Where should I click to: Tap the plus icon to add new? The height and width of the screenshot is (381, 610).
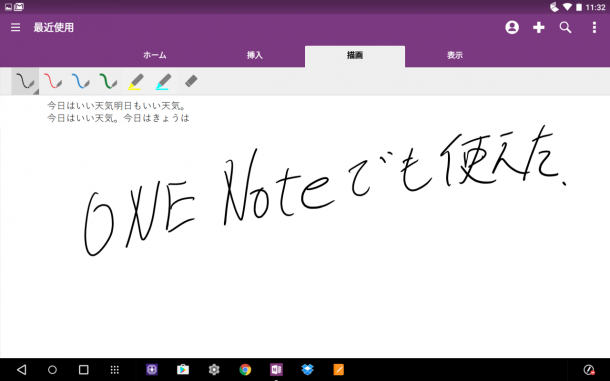click(x=538, y=27)
